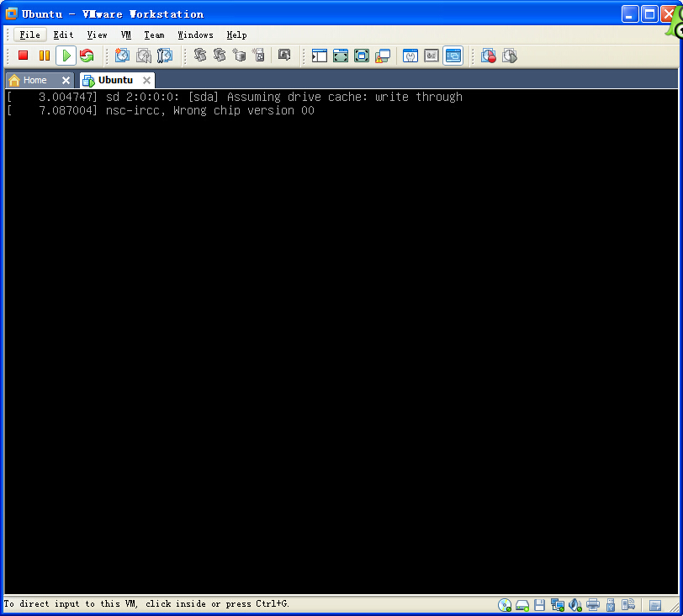Enter full screen mode icon
Screen dimensions: 683x616
362,56
